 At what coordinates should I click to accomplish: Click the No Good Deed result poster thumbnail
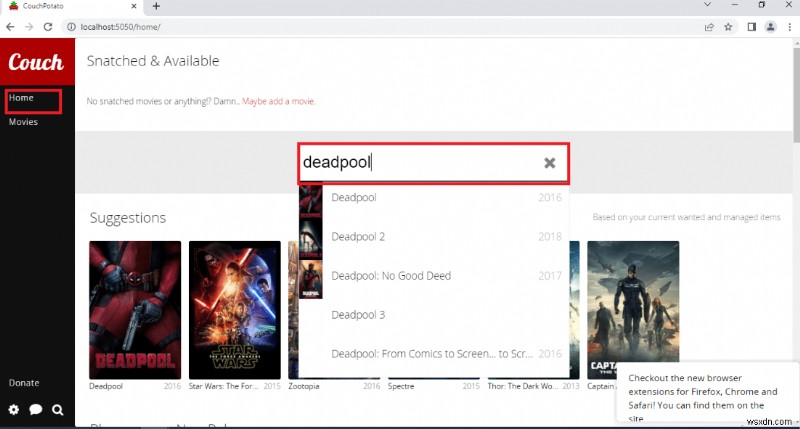(x=311, y=279)
